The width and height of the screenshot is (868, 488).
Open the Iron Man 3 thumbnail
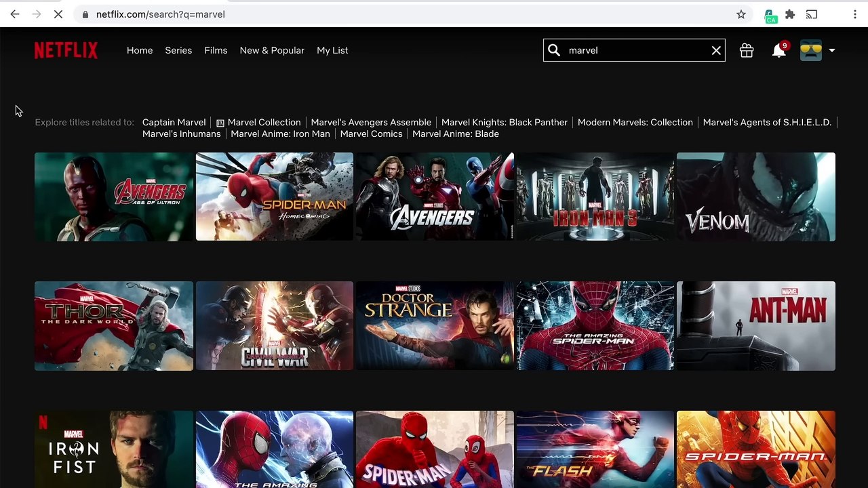(595, 197)
